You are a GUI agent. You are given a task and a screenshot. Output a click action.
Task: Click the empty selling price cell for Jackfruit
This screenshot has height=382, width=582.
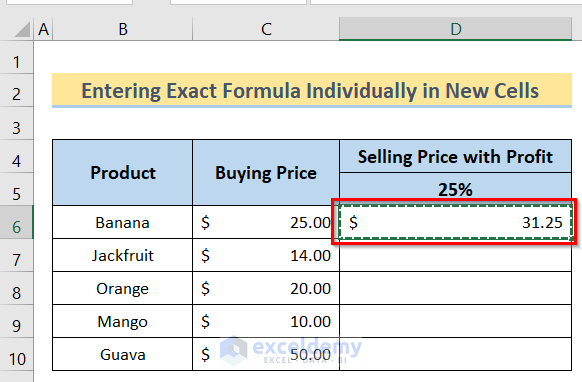455,255
